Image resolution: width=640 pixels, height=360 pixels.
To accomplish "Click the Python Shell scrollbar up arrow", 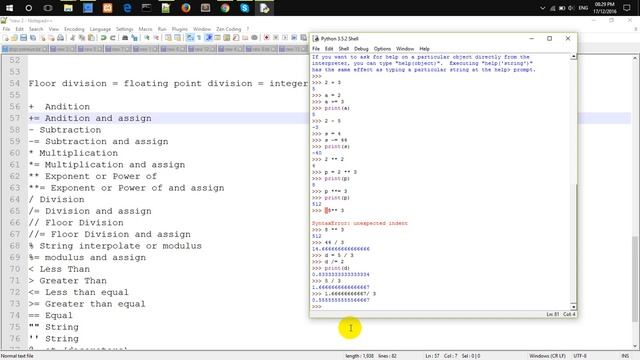I will click(573, 56).
